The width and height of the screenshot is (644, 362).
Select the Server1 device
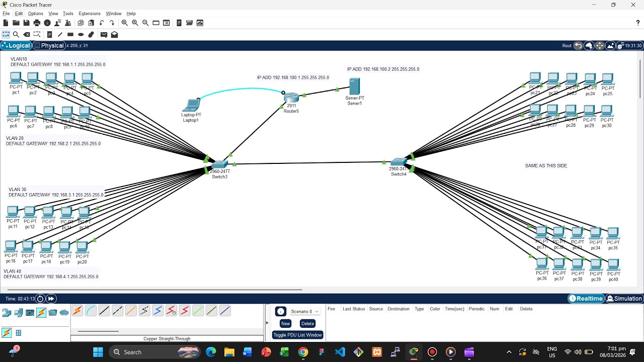pos(355,86)
